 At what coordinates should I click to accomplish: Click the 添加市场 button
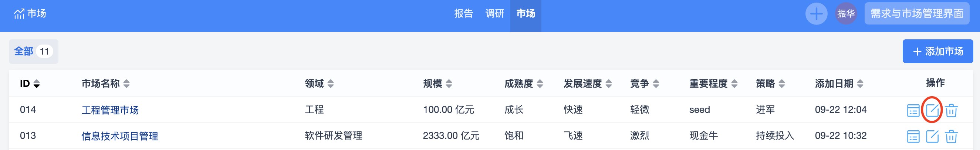(938, 52)
